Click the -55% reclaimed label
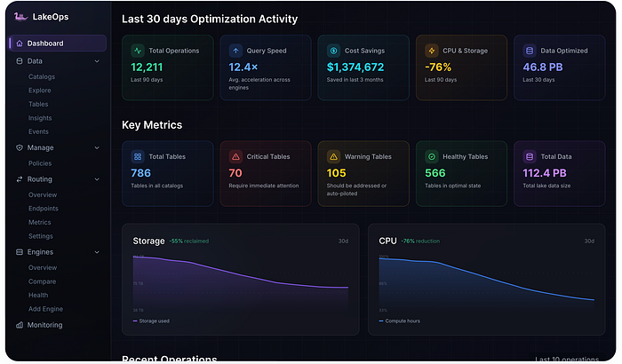622x364 pixels. point(188,241)
